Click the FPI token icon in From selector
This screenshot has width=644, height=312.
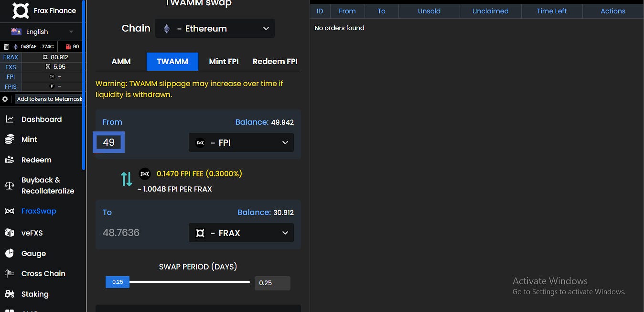pos(200,142)
